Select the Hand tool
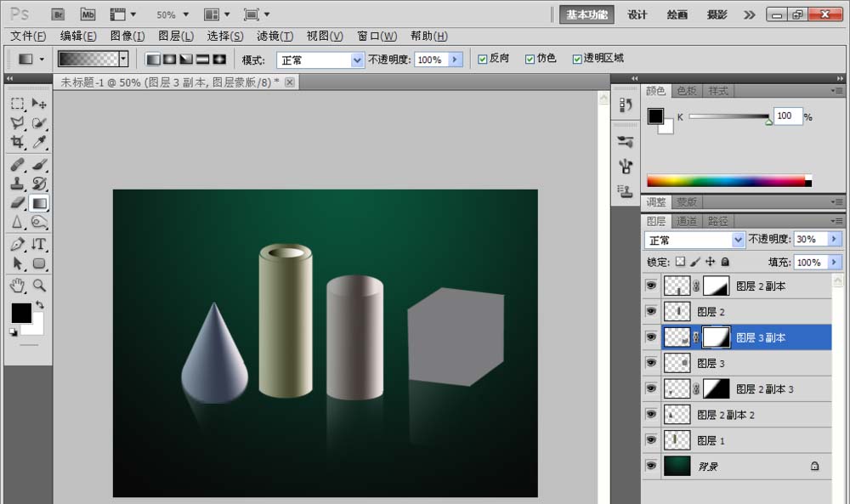The height and width of the screenshot is (504, 850). tap(17, 286)
